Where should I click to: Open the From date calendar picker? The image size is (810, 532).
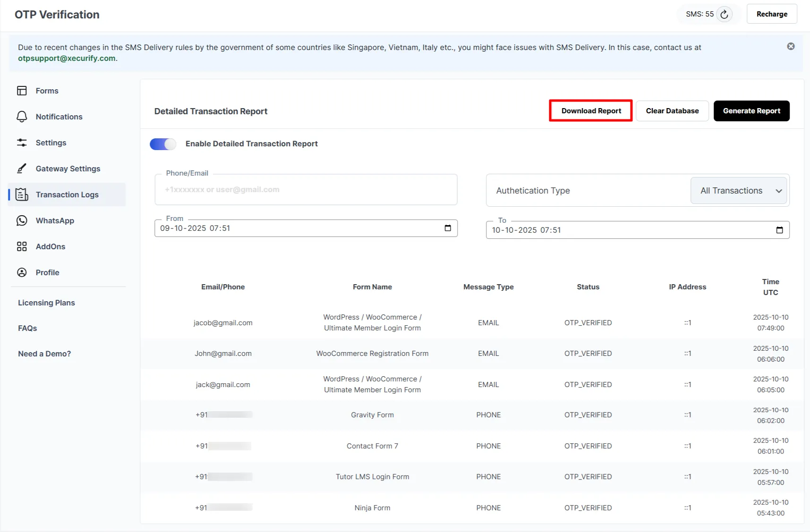[x=448, y=228]
